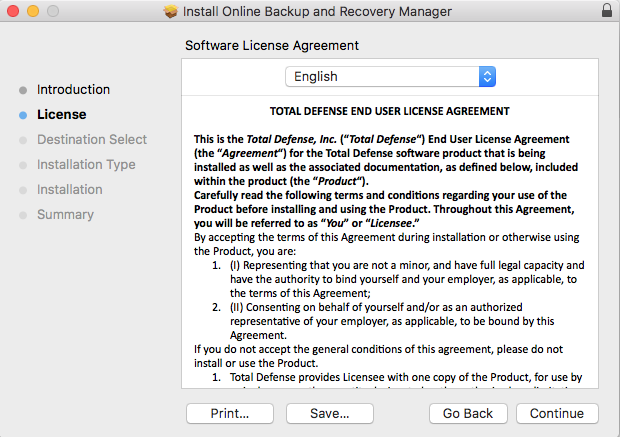This screenshot has height=437, width=620.
Task: Click 'TOTAL DEFENSE END USER LICENSE AGREEMENT' heading
Action: (x=389, y=111)
